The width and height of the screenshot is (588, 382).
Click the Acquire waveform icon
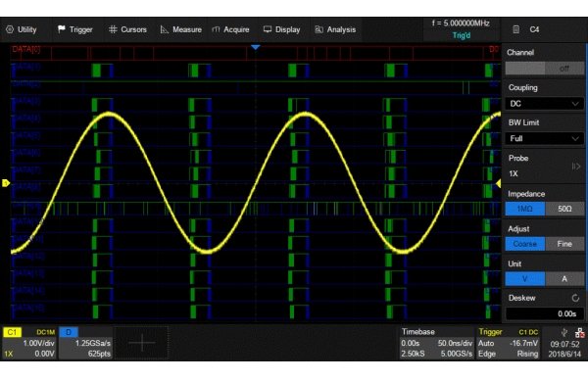tap(216, 29)
